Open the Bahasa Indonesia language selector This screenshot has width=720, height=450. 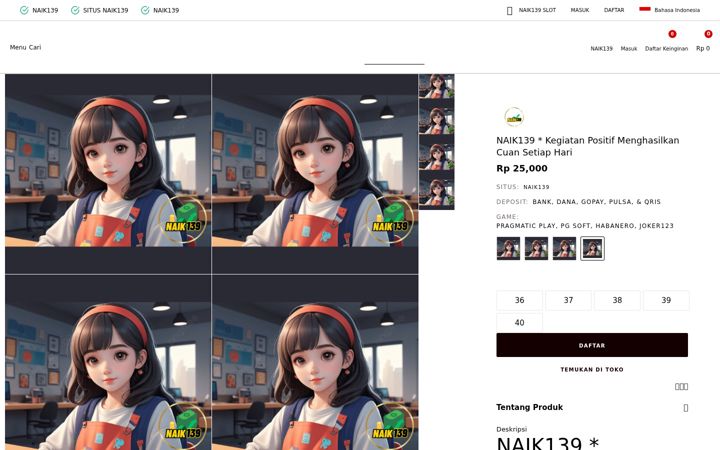click(677, 10)
